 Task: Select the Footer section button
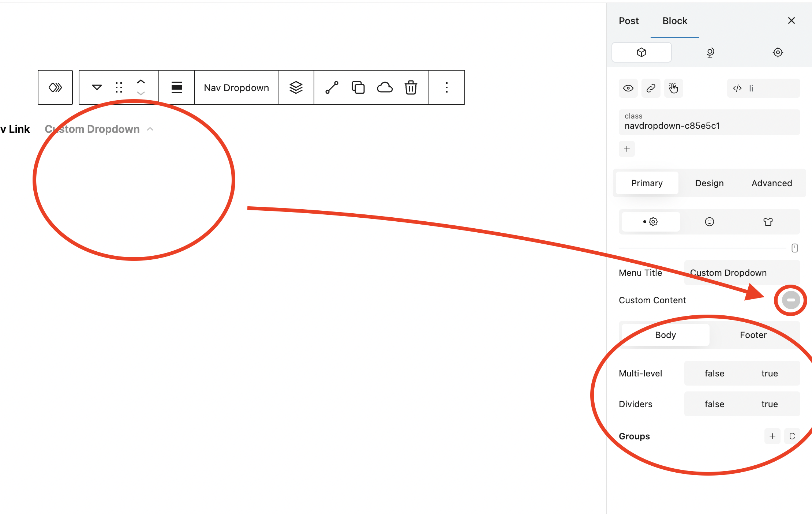coord(753,335)
